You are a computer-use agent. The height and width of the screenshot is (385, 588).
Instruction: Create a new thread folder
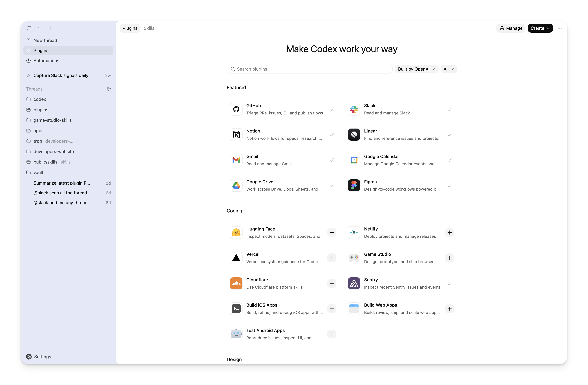click(109, 89)
